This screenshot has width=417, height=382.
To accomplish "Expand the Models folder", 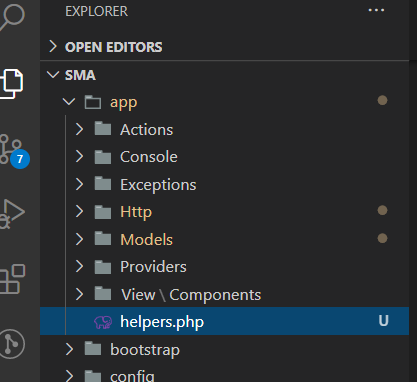I will (x=79, y=239).
